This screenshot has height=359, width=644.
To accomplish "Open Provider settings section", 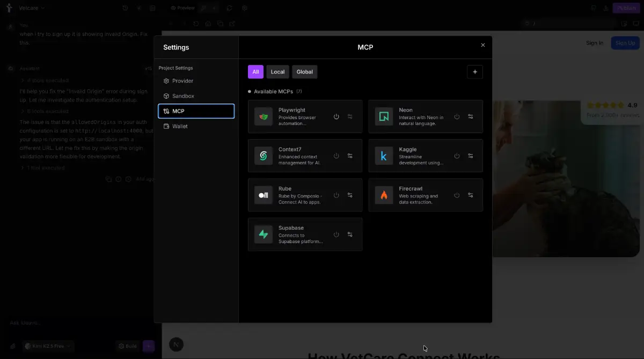I will pos(196,81).
